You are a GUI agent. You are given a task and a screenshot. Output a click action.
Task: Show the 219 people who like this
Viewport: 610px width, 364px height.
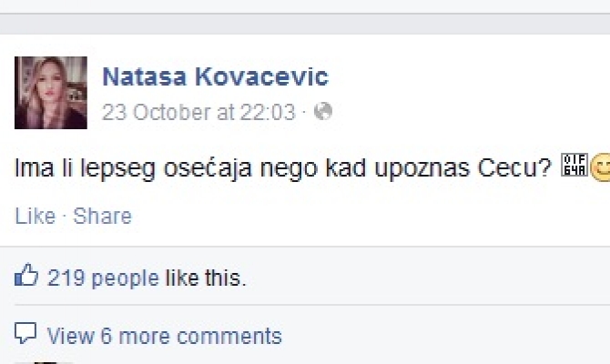[x=103, y=278]
